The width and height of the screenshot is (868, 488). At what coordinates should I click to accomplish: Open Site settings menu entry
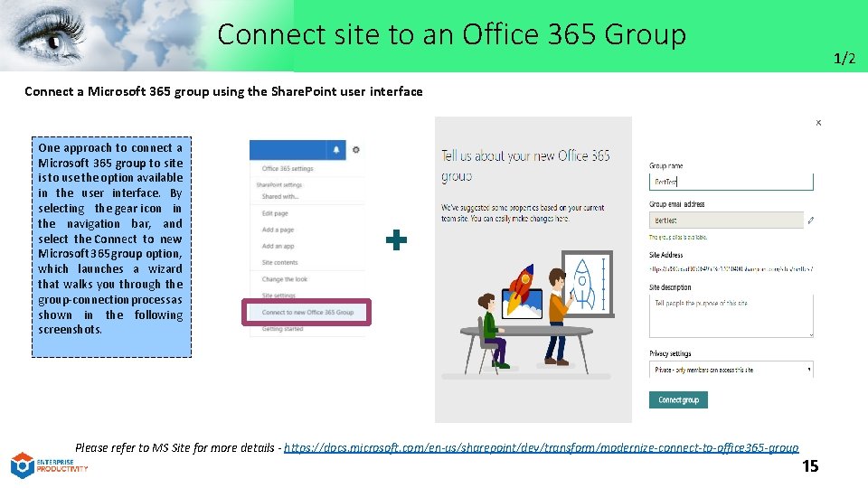click(x=278, y=296)
